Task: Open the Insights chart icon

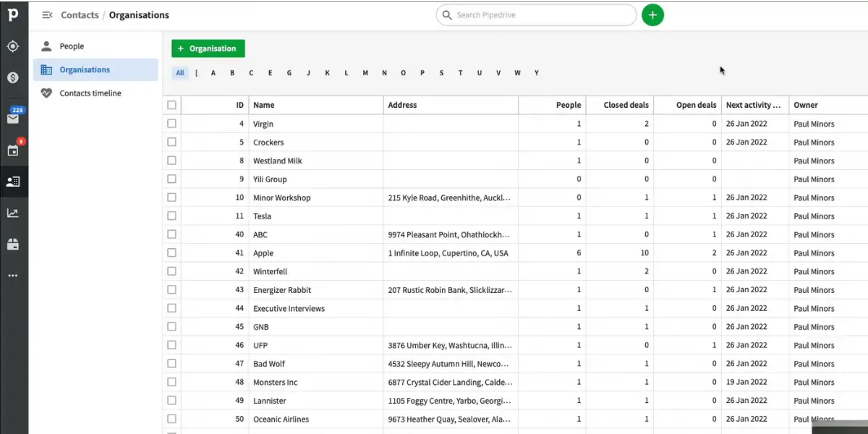Action: point(13,213)
